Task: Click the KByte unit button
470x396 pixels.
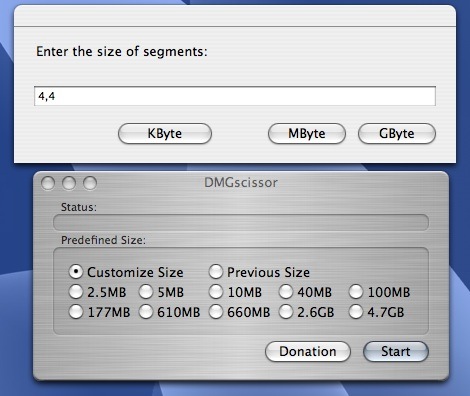Action: pyautogui.click(x=165, y=134)
